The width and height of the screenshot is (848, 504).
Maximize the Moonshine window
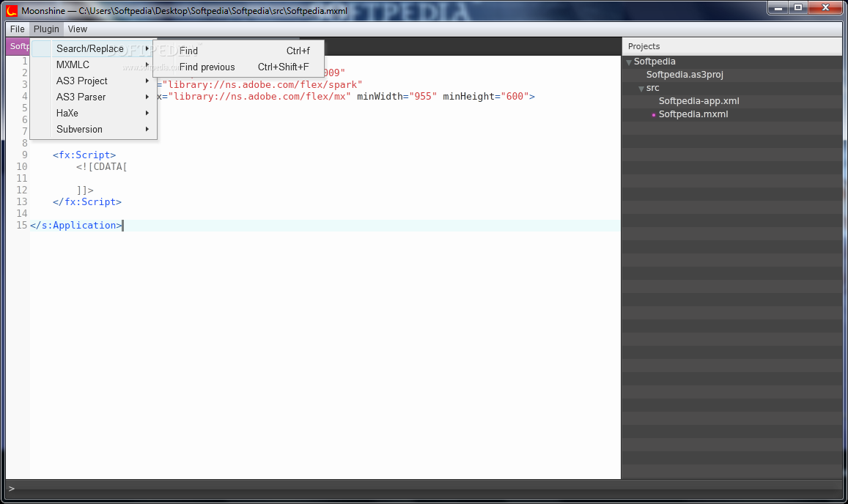pos(798,7)
